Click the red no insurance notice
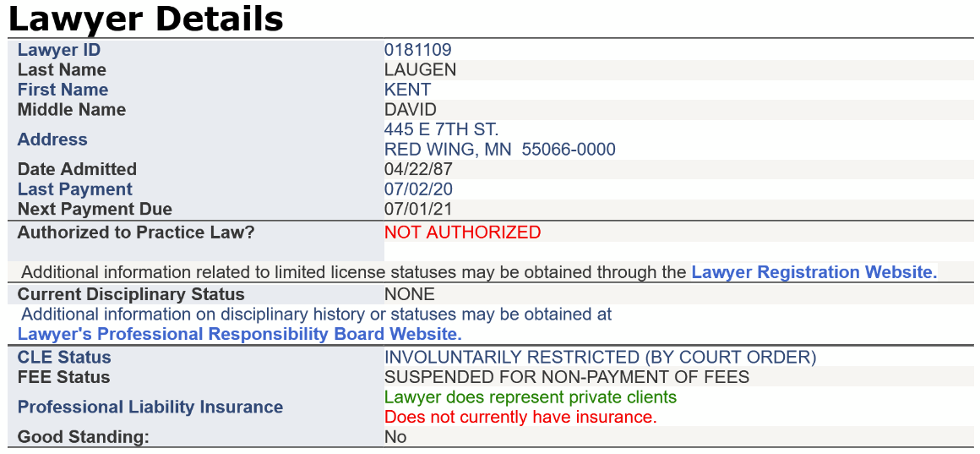 [520, 417]
